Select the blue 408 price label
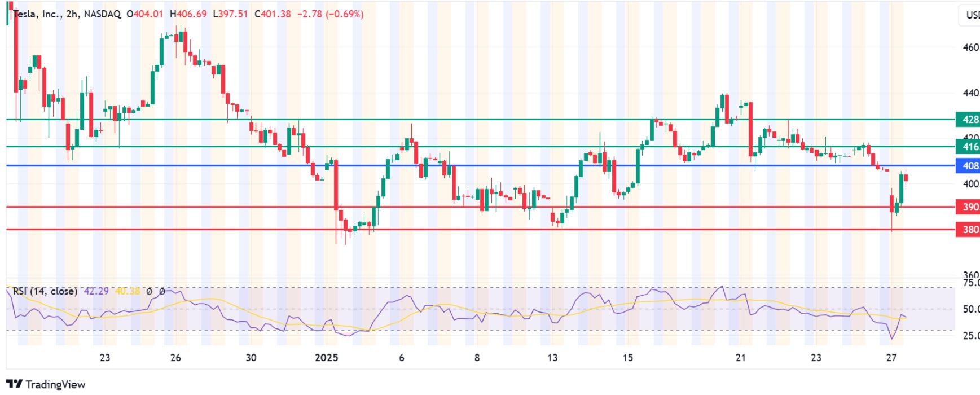 968,166
